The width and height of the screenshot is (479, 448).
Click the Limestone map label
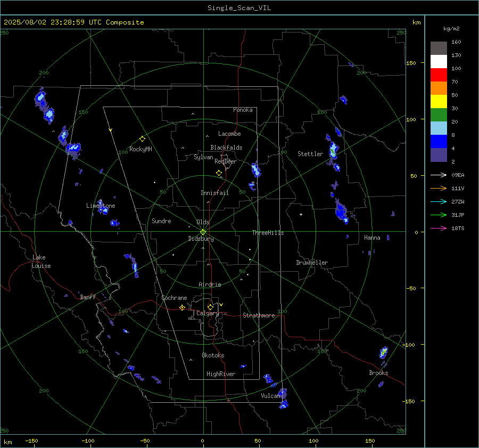(101, 206)
